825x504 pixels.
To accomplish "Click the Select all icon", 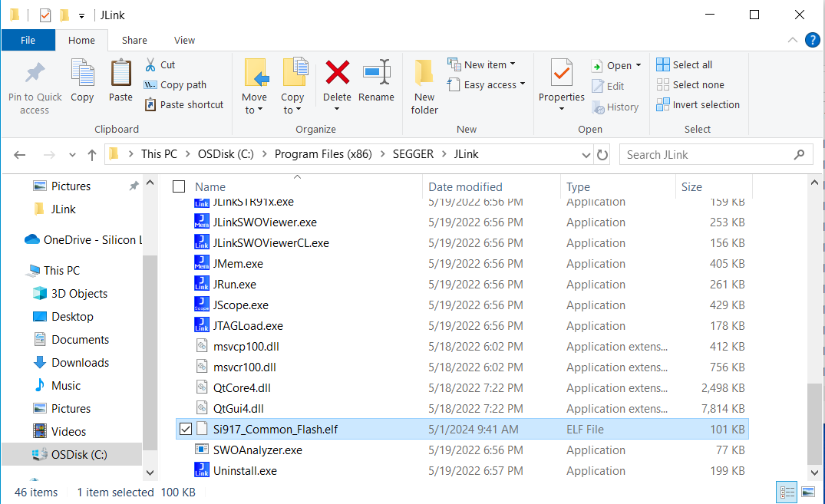I will tap(663, 64).
